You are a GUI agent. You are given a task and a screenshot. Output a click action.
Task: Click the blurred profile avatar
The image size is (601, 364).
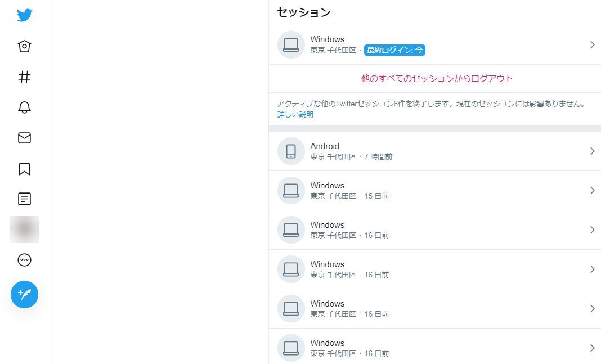click(x=24, y=230)
